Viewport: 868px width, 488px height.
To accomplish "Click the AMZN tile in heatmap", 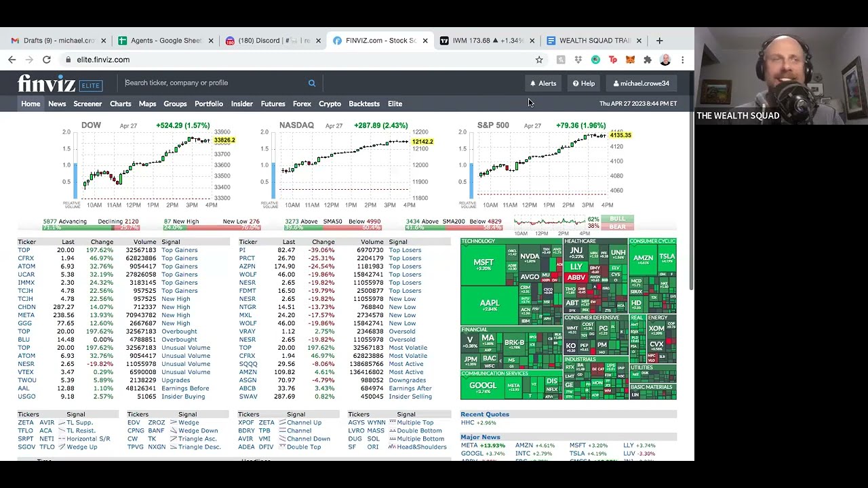I will [643, 260].
